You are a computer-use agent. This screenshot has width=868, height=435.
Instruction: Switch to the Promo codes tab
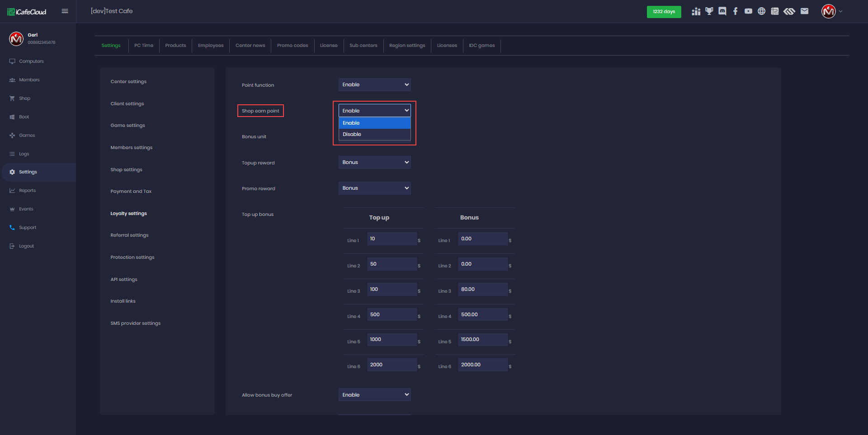pos(292,46)
